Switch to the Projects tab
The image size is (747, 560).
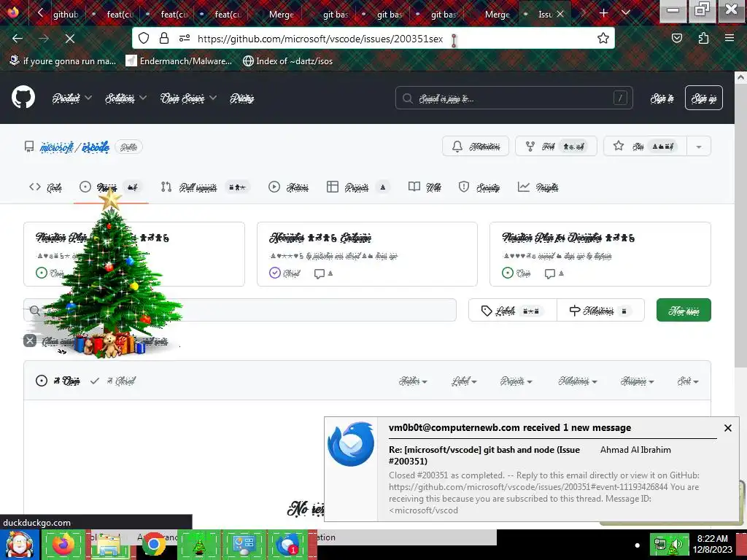pos(358,187)
